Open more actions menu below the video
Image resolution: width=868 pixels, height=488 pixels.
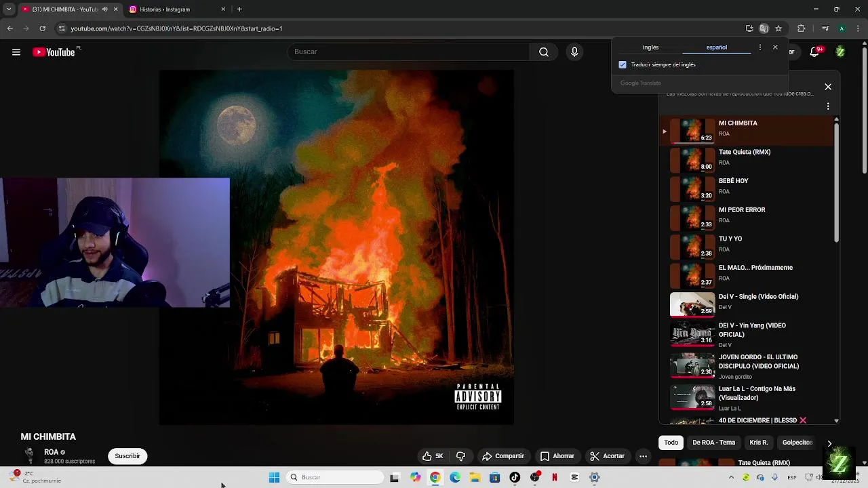point(643,456)
